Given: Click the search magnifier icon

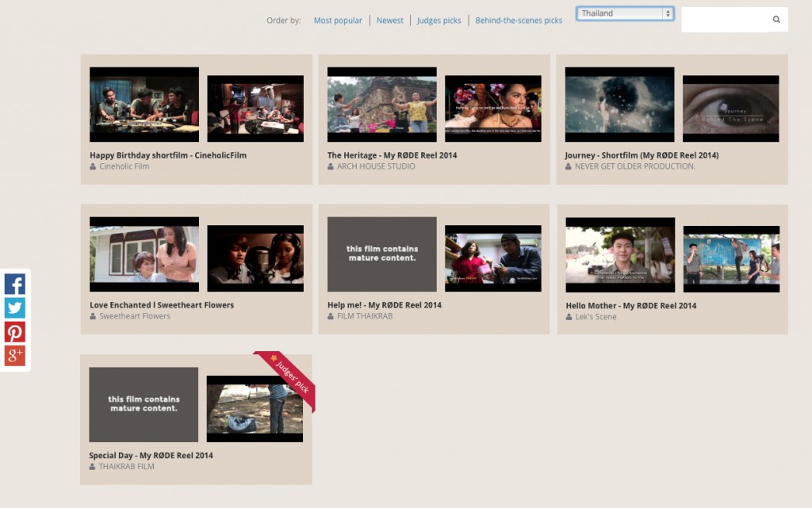Looking at the screenshot, I should 776,20.
